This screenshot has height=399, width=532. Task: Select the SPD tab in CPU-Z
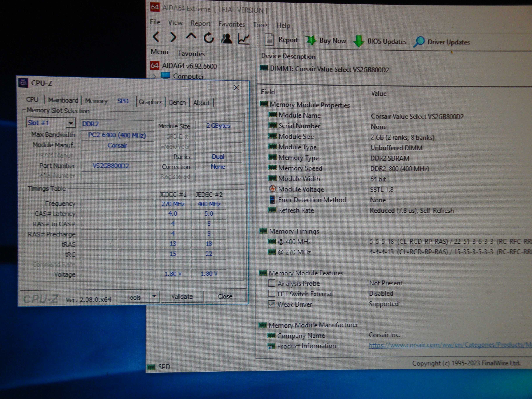pyautogui.click(x=123, y=101)
